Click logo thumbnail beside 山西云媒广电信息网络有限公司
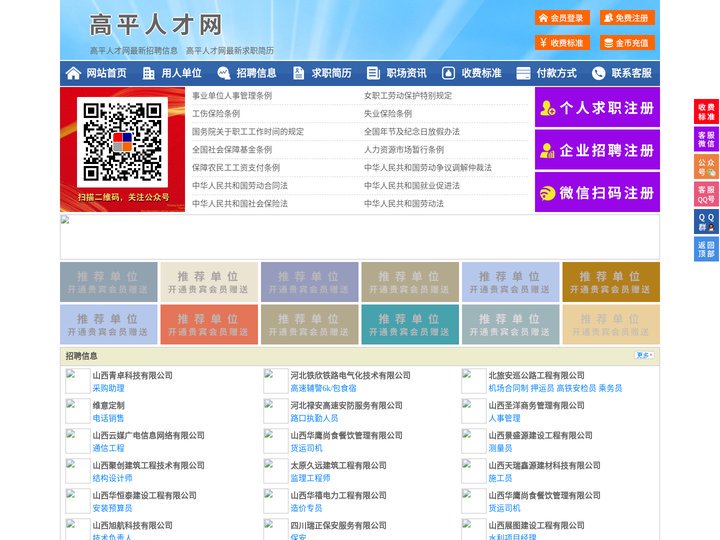 tap(78, 441)
